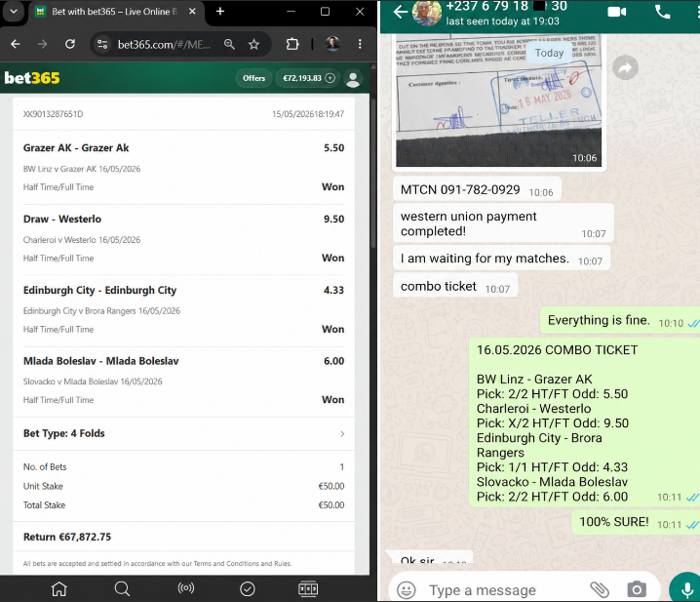Screen dimensions: 700x602
Task: Click the bet365 logo
Action: [32, 78]
